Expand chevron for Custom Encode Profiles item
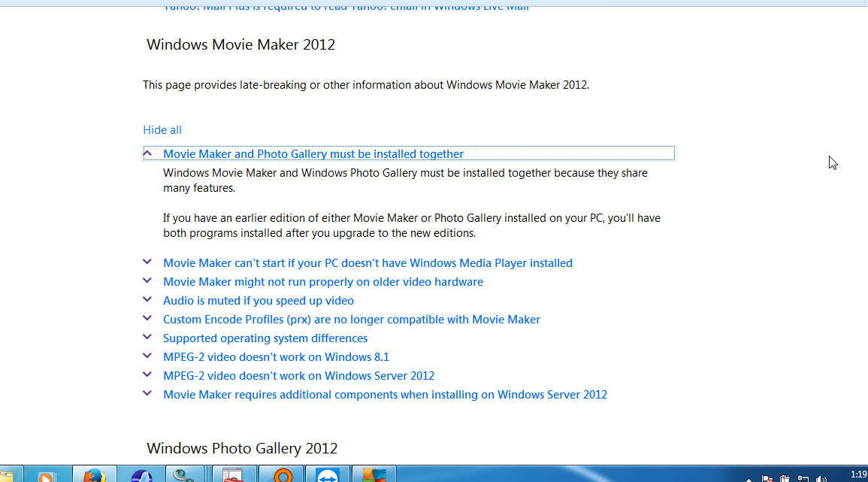 click(x=147, y=318)
